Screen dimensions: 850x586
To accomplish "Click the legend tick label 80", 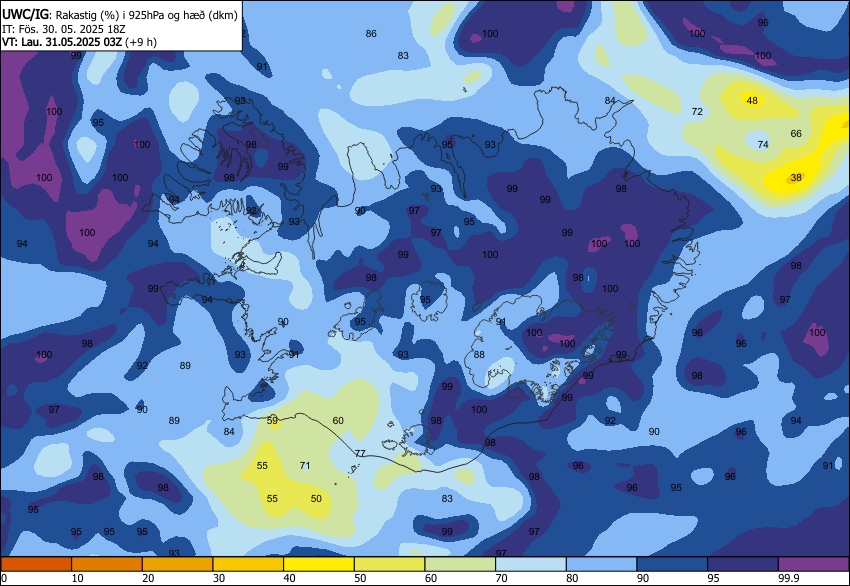I will point(572,578).
